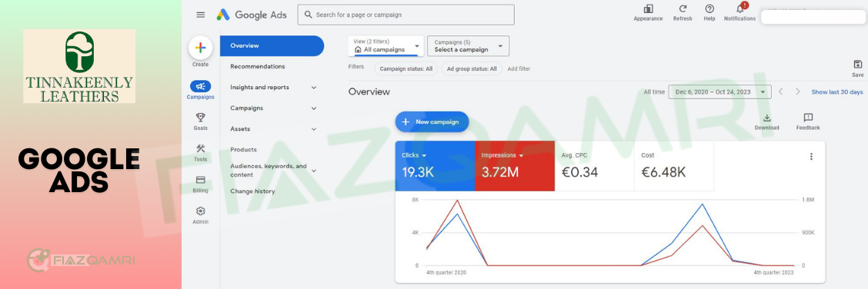This screenshot has width=868, height=289.
Task: Click the Refresh icon
Action: pyautogui.click(x=683, y=9)
